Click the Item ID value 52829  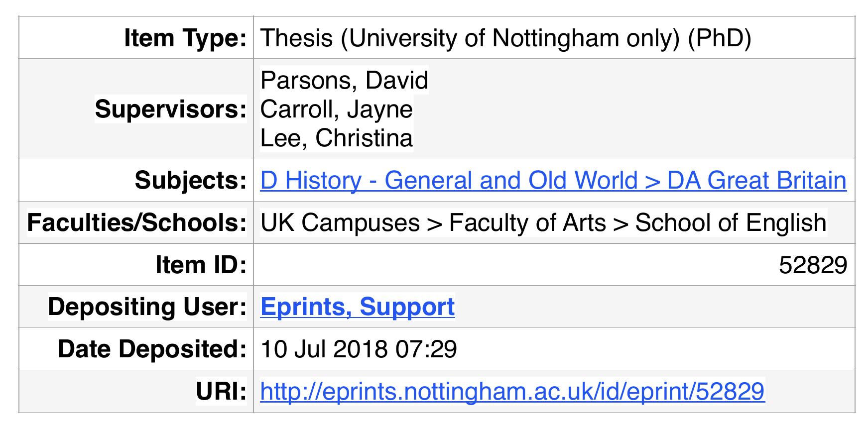[813, 265]
